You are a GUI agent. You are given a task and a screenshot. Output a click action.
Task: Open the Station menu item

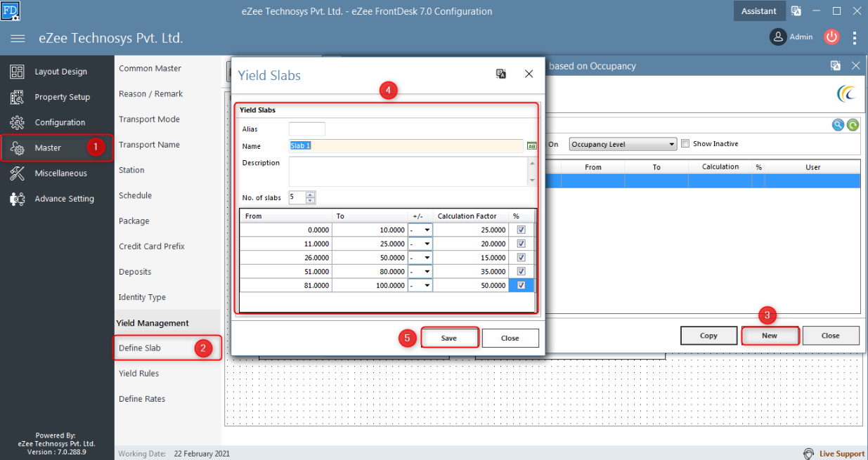pyautogui.click(x=131, y=170)
